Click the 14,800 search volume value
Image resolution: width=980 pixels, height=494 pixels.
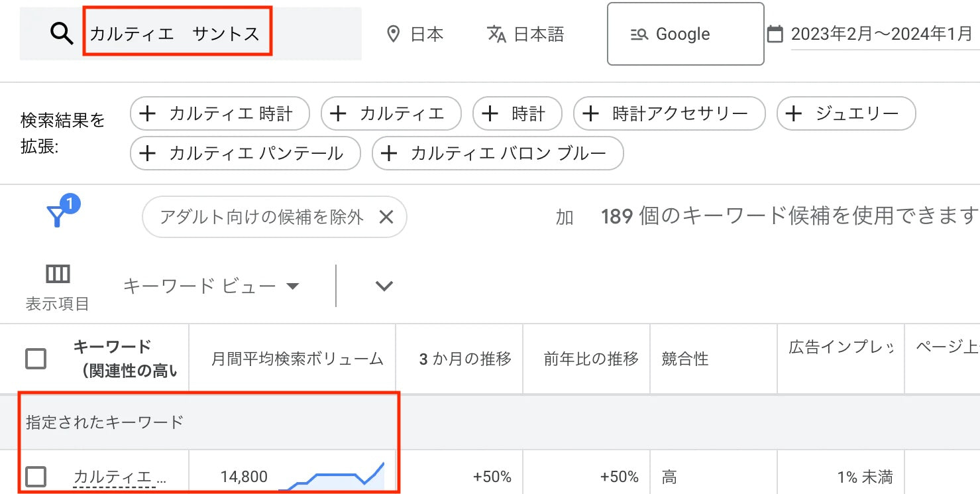[x=244, y=476]
